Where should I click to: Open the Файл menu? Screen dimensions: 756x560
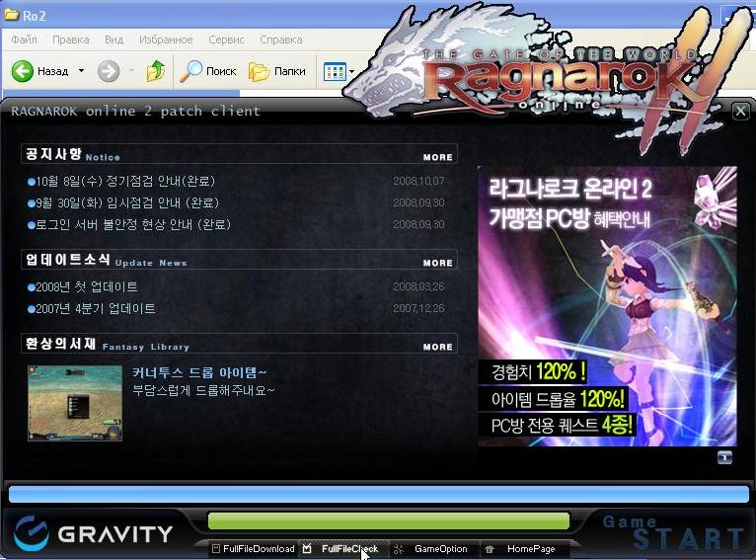(x=24, y=40)
